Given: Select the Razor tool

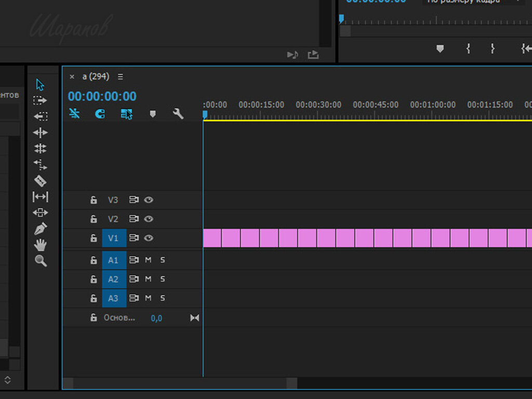Looking at the screenshot, I should [x=40, y=180].
